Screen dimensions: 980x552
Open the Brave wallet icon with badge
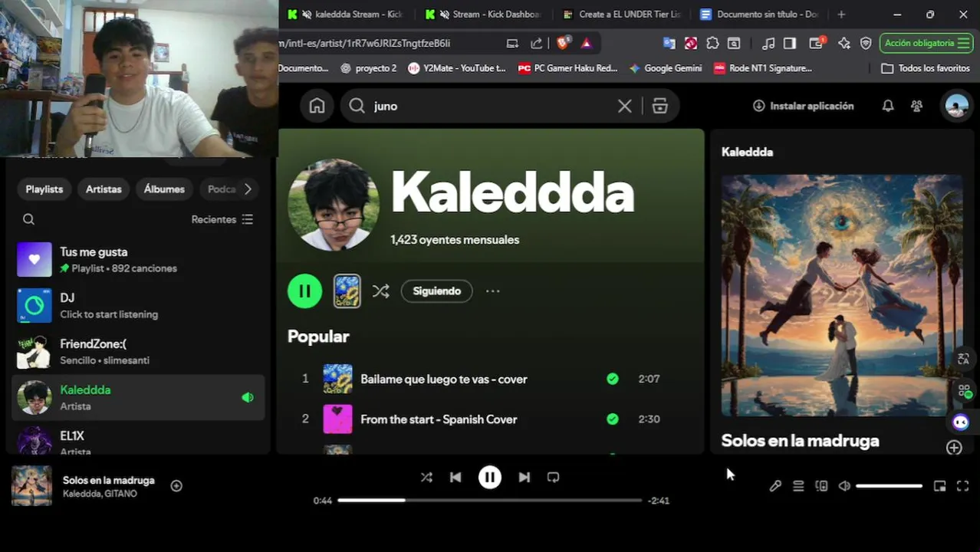pos(817,43)
